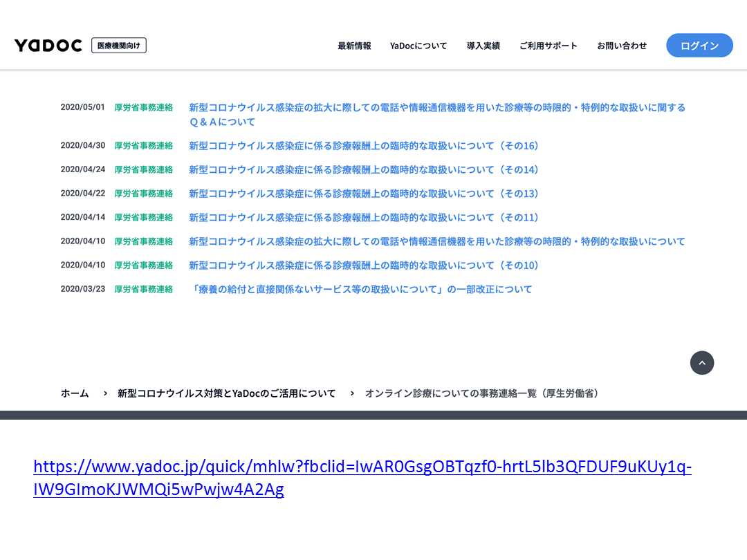Screen dimensions: 747x560
Task: Follow the yadoc.jp URL hyperlink
Action: pyautogui.click(x=362, y=467)
